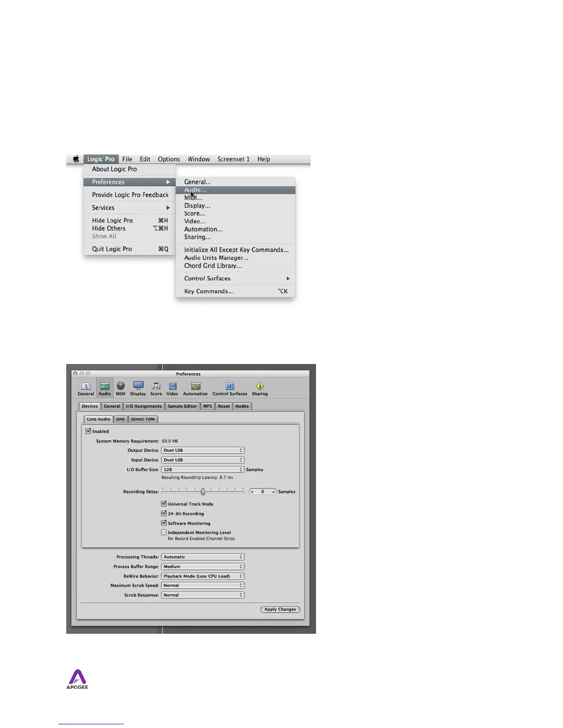
Task: Choose Sharing... in Preferences submenu
Action: (236, 237)
